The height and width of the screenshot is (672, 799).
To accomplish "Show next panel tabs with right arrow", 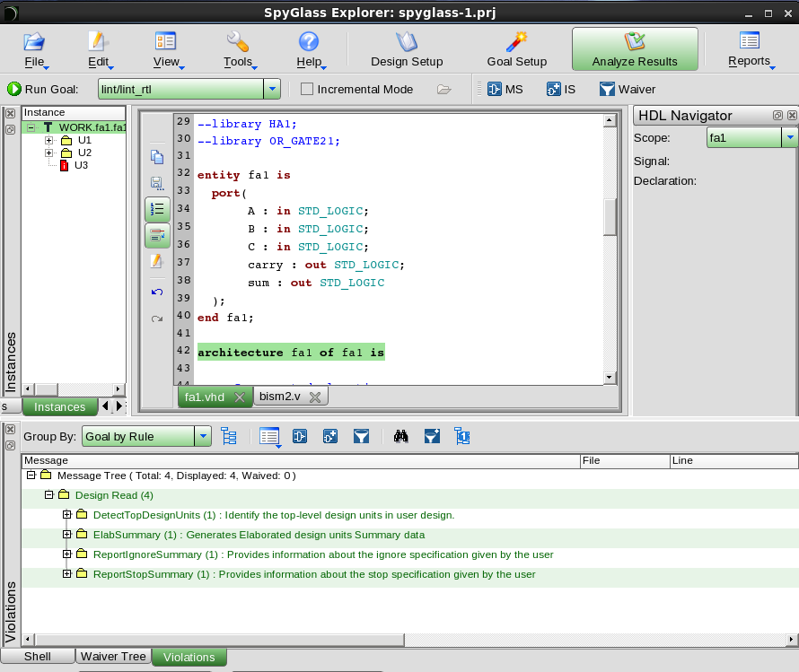I will [119, 406].
